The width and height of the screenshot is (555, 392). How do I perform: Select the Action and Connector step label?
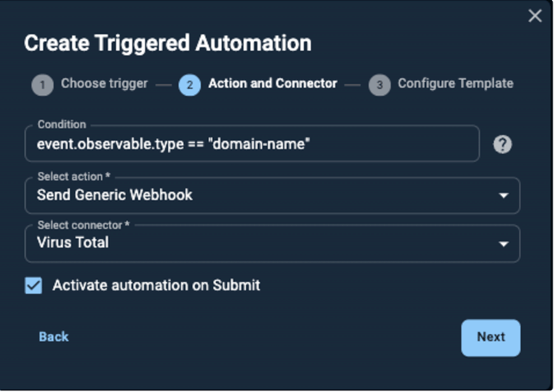pyautogui.click(x=273, y=84)
